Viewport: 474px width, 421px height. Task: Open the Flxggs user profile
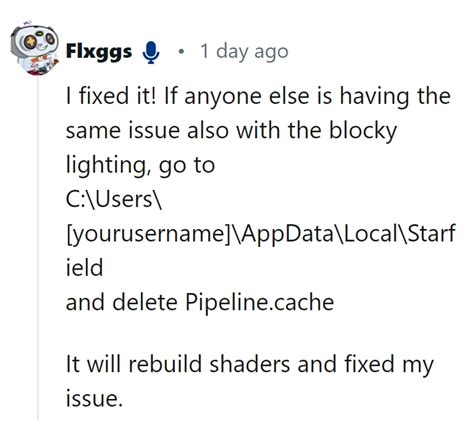99,52
